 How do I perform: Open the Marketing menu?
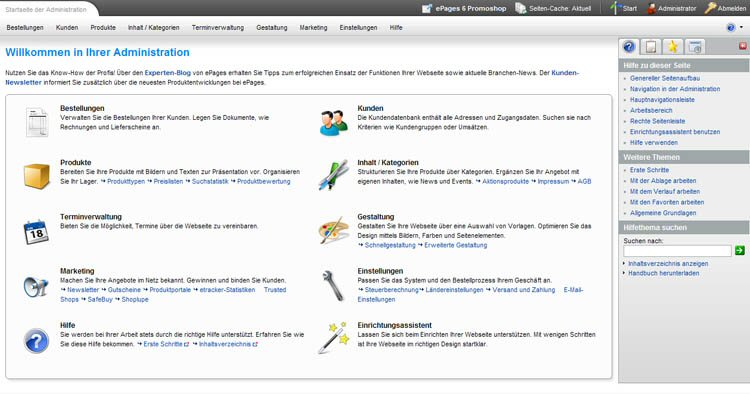tap(313, 28)
